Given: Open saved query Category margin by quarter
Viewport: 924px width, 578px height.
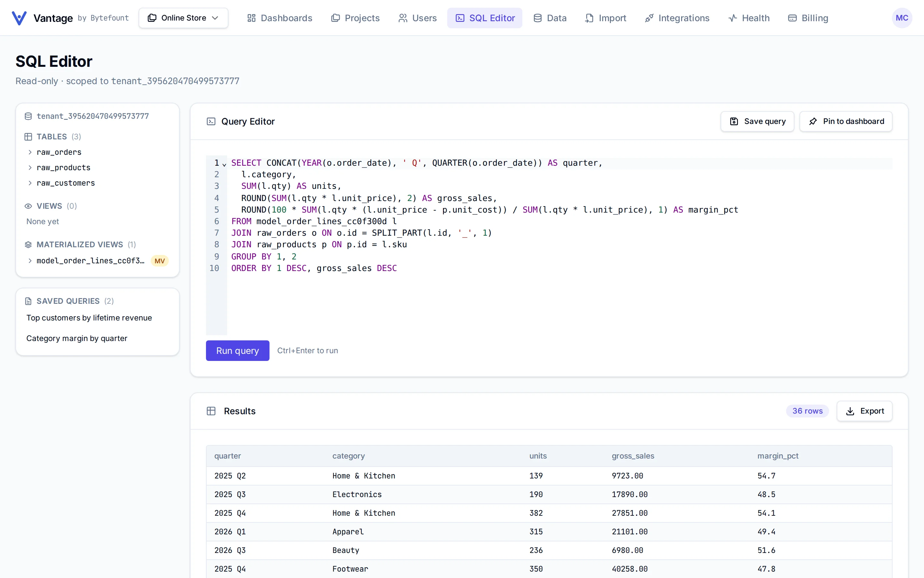Looking at the screenshot, I should point(77,338).
